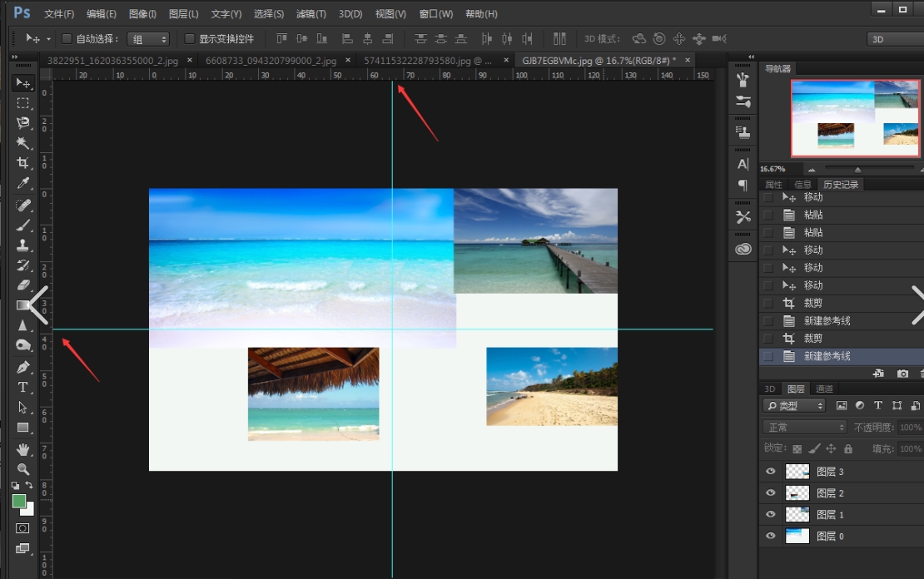Select the Clone Stamp tool
This screenshot has width=924, height=579.
pos(23,245)
